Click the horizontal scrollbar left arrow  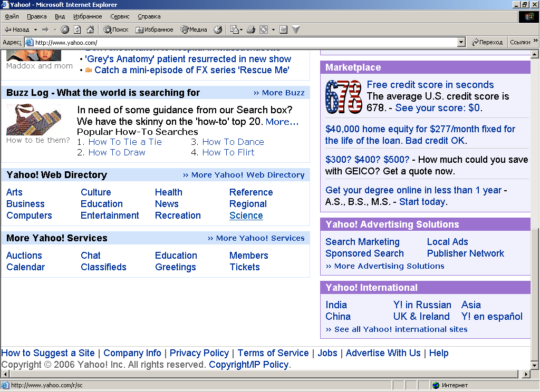tap(5, 374)
